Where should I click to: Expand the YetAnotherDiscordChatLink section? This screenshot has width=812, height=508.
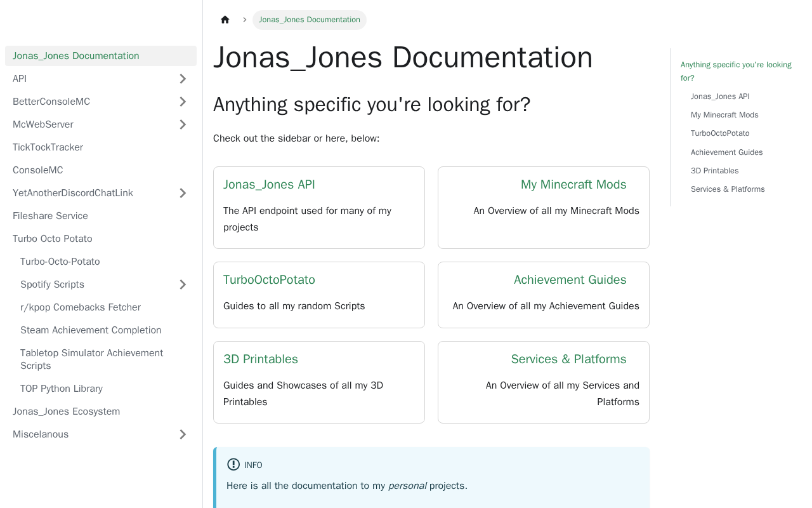click(183, 193)
